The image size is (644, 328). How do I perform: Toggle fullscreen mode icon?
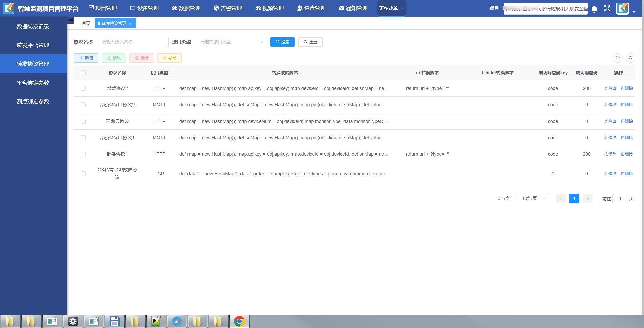[x=607, y=9]
